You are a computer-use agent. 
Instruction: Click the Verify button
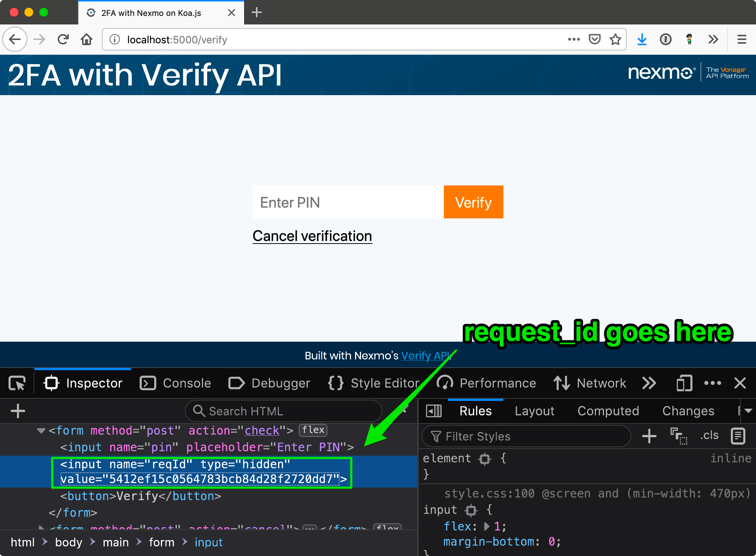(x=474, y=202)
